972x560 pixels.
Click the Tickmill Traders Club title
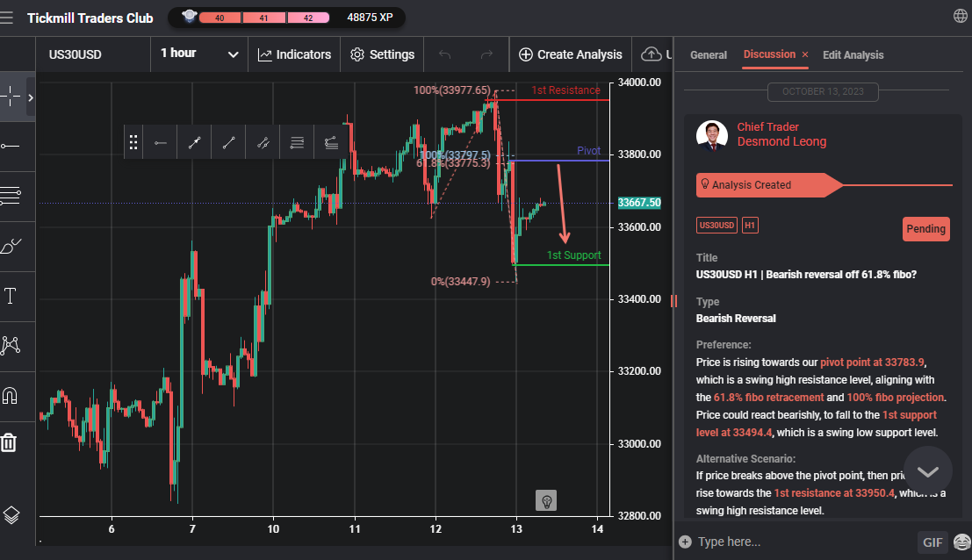coord(90,18)
